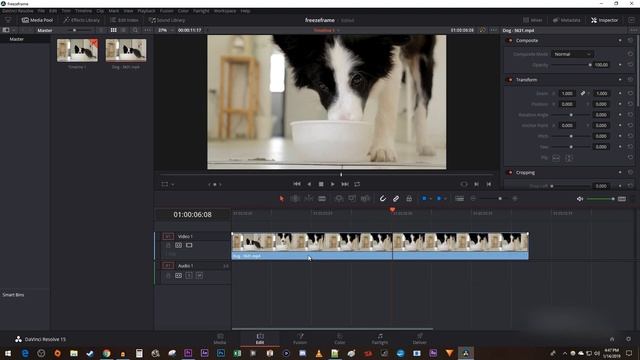The width and height of the screenshot is (640, 360).
Task: Switch media pool to thumbnail grid view
Action: coord(113,30)
